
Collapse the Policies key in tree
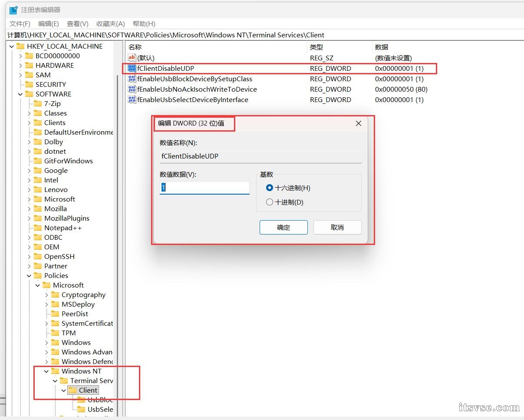(29, 276)
